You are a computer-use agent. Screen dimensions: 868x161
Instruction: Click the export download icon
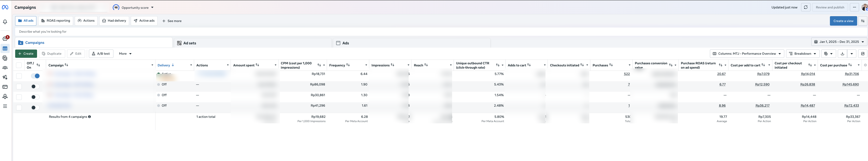click(x=842, y=54)
